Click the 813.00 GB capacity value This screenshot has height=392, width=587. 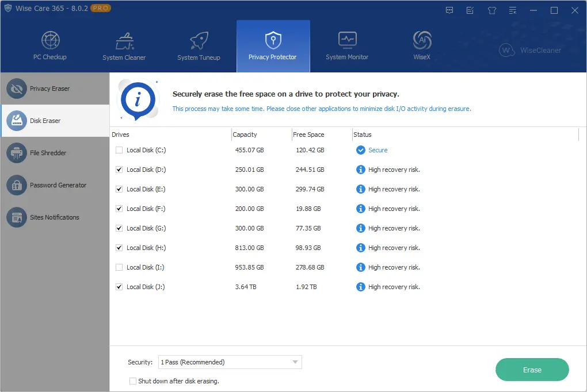click(249, 248)
